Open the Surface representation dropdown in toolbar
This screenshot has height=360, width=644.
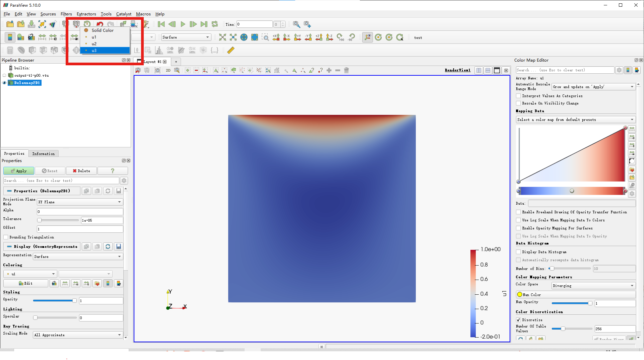[x=186, y=37]
